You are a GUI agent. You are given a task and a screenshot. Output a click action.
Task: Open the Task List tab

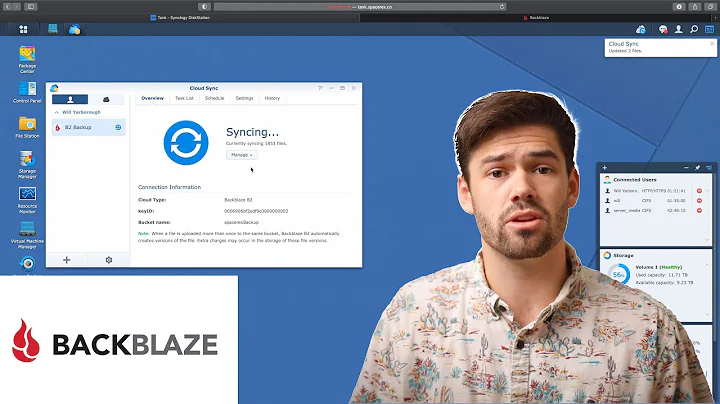[x=184, y=98]
